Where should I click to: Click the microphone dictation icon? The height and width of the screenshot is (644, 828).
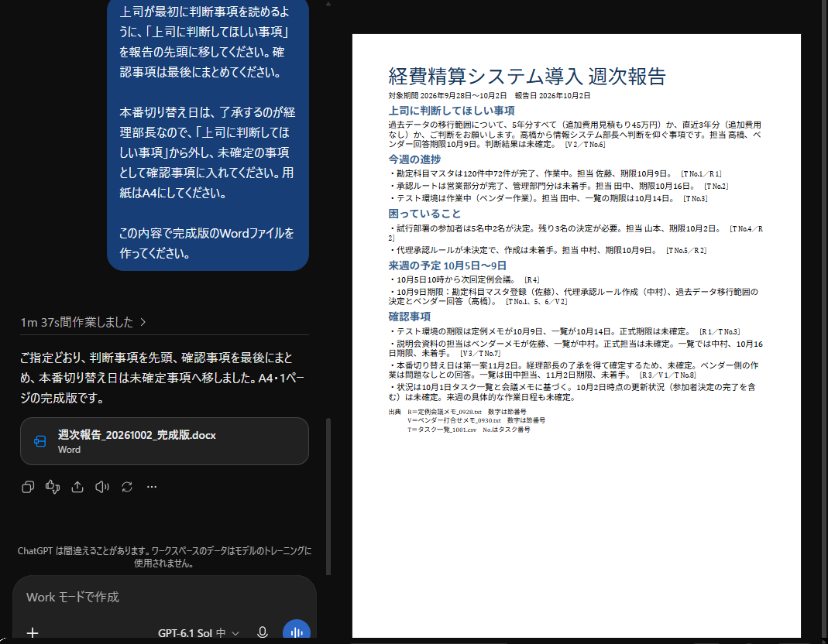point(263,632)
